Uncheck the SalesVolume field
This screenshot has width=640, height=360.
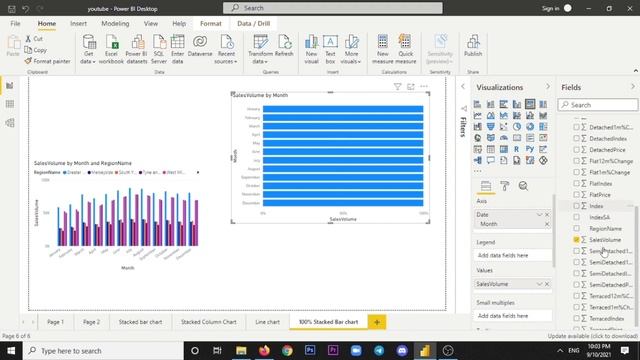point(576,240)
